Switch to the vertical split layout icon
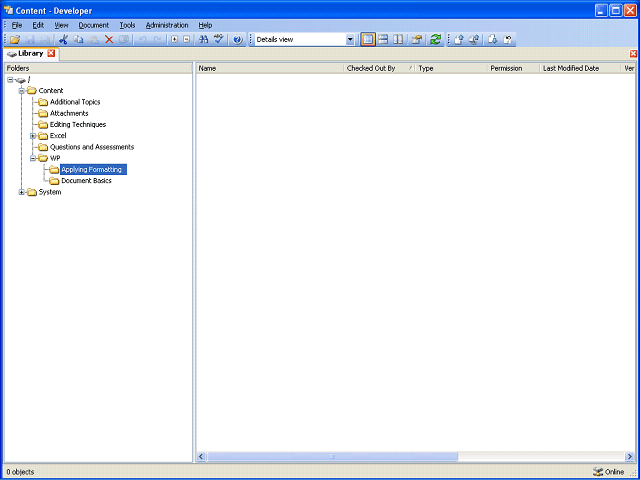 point(398,40)
